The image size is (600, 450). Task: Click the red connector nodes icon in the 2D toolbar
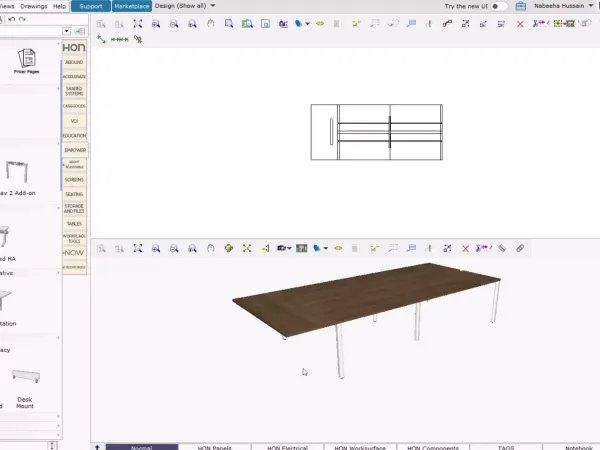tap(447, 24)
